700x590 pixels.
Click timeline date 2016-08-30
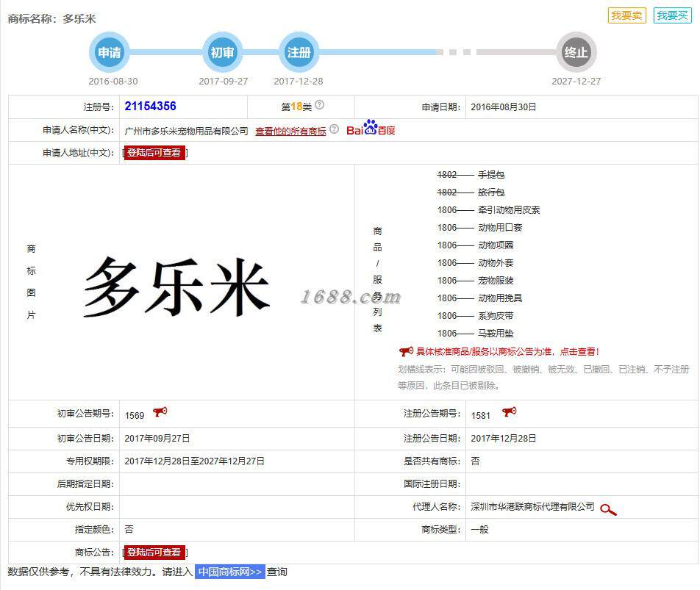point(113,81)
